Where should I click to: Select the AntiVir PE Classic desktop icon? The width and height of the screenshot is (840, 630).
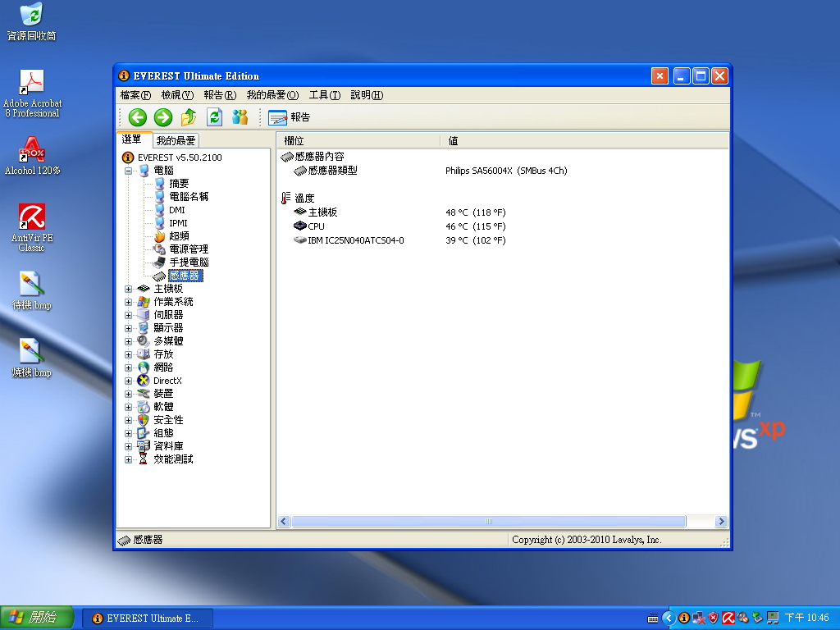click(x=32, y=227)
